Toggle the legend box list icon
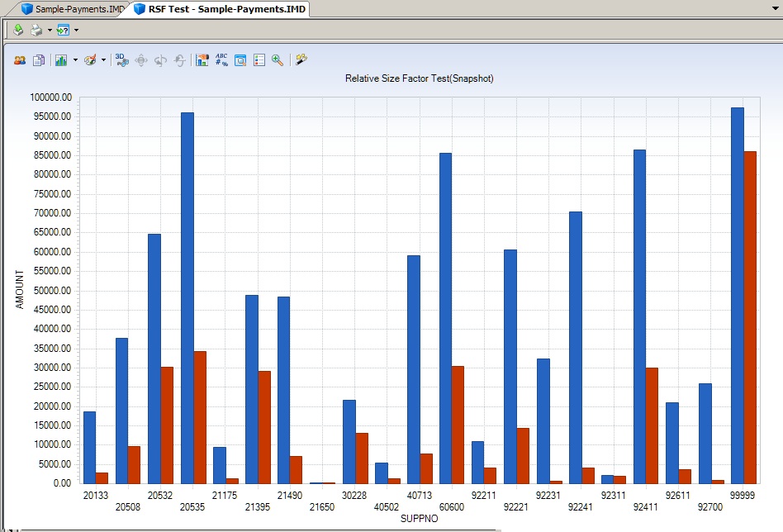This screenshot has height=532, width=783. point(259,60)
